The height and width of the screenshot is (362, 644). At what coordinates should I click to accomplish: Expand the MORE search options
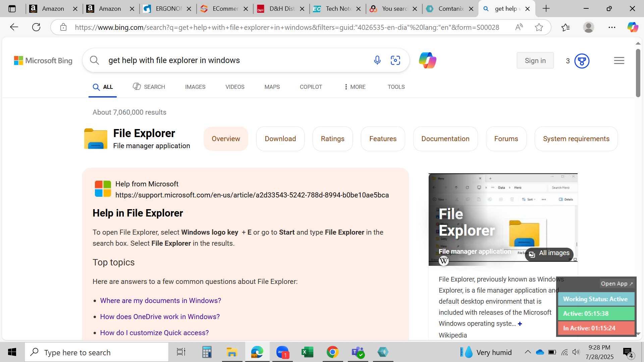coord(355,87)
